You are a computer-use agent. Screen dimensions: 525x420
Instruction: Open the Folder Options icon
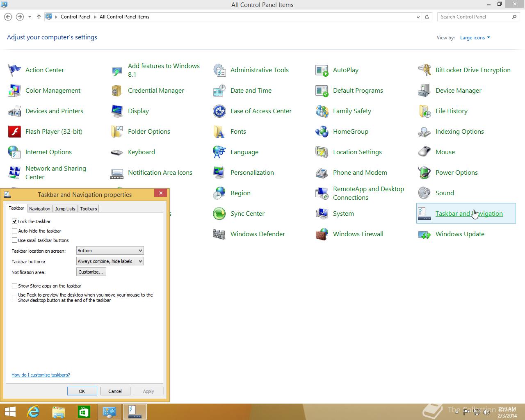(x=117, y=132)
